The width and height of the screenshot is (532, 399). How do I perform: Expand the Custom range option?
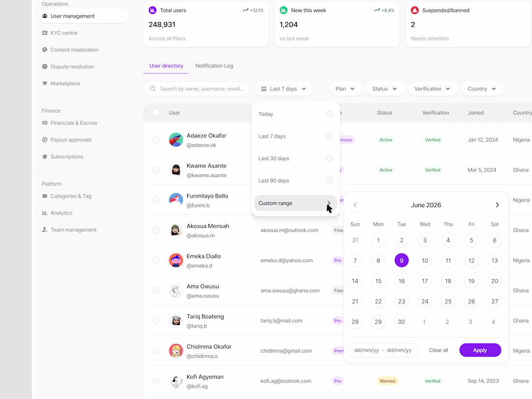(x=295, y=203)
